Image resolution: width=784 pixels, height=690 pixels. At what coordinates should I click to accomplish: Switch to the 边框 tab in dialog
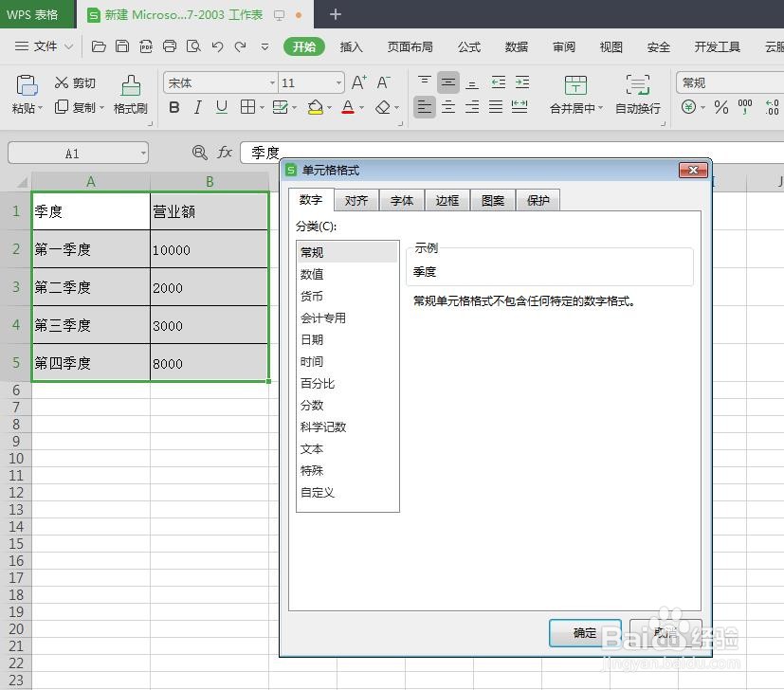(447, 201)
